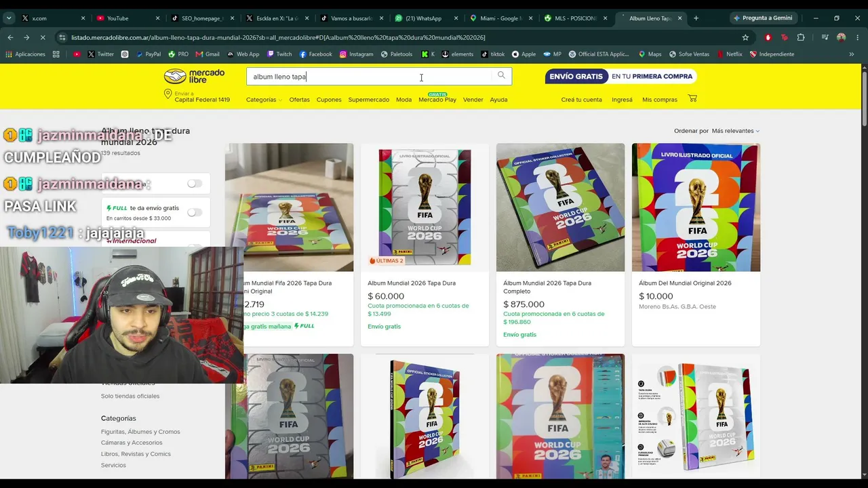This screenshot has width=868, height=488.
Task: Click the Creá tu cuenta link
Action: 581,100
